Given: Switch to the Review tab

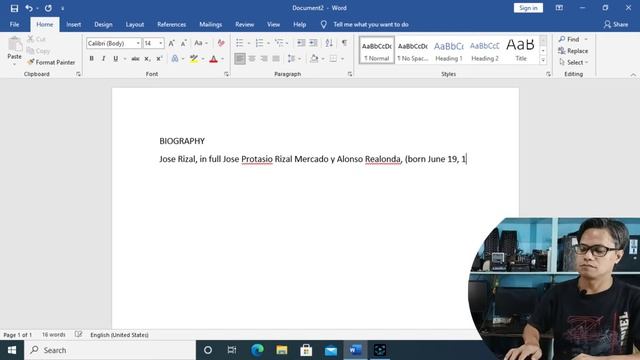Looking at the screenshot, I should tap(244, 24).
